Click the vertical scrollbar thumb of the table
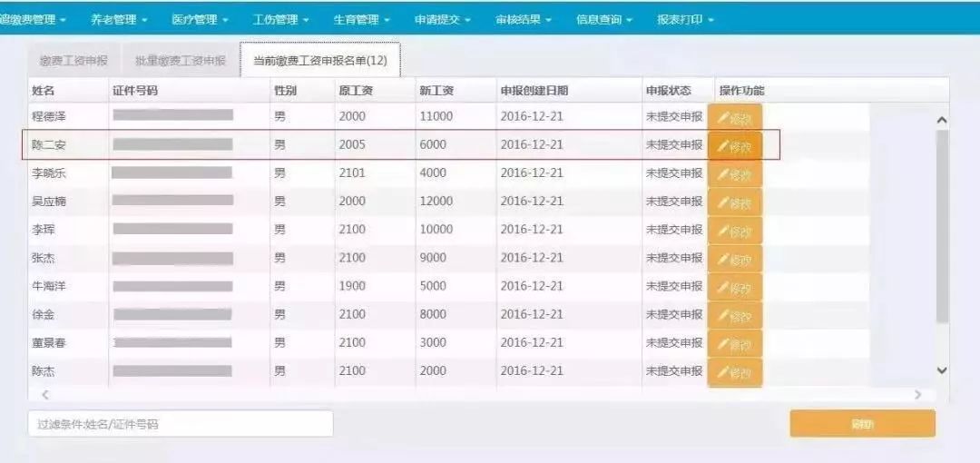Screen dimensions: 980x463 pos(943,225)
